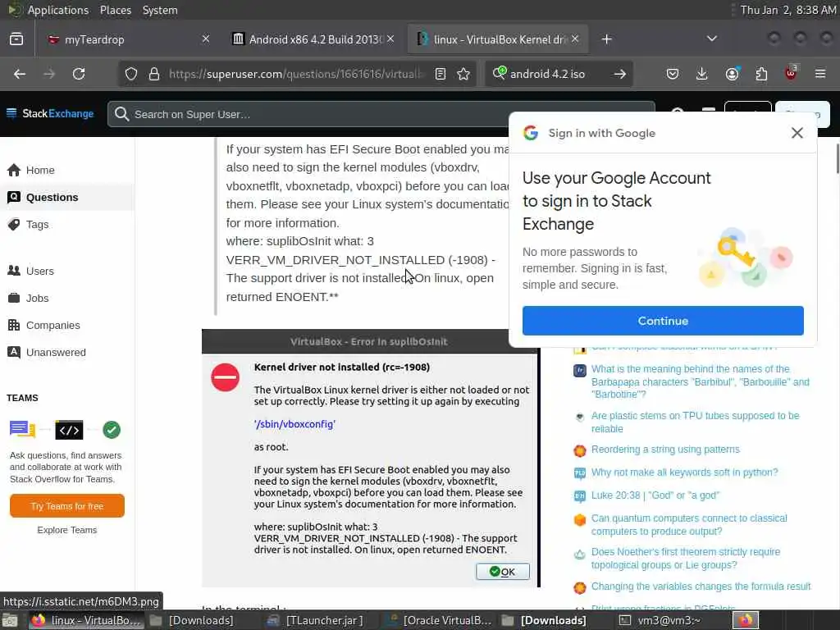Open Tags in the left sidebar
Screen dimensions: 840x630
click(x=38, y=225)
